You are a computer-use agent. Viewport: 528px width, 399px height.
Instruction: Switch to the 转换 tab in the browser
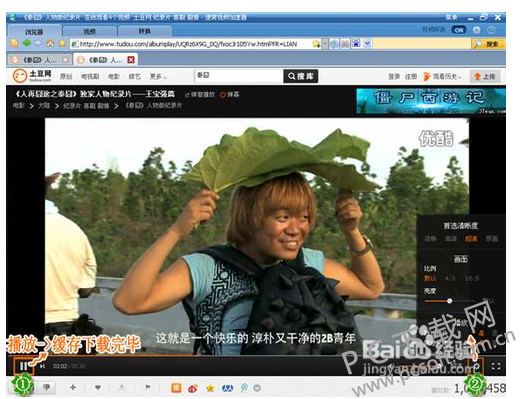coord(145,31)
